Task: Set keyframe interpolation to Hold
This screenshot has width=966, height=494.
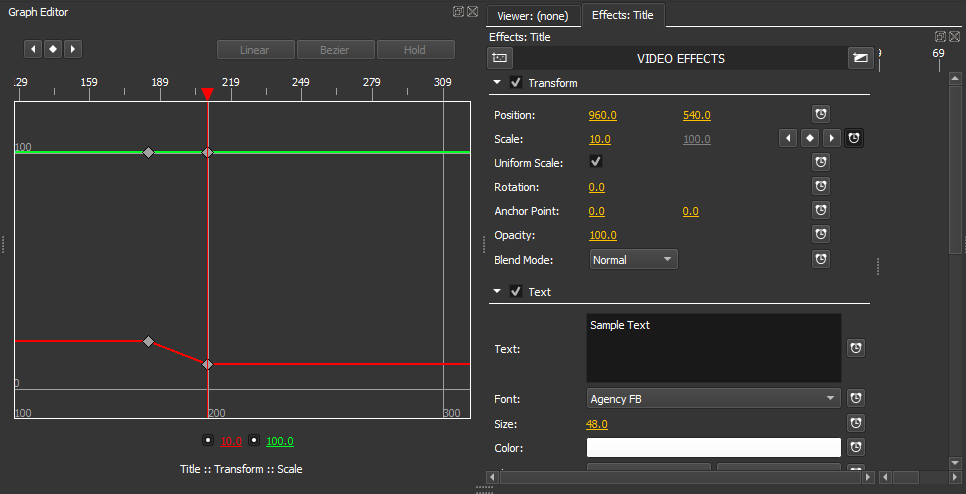Action: (415, 50)
